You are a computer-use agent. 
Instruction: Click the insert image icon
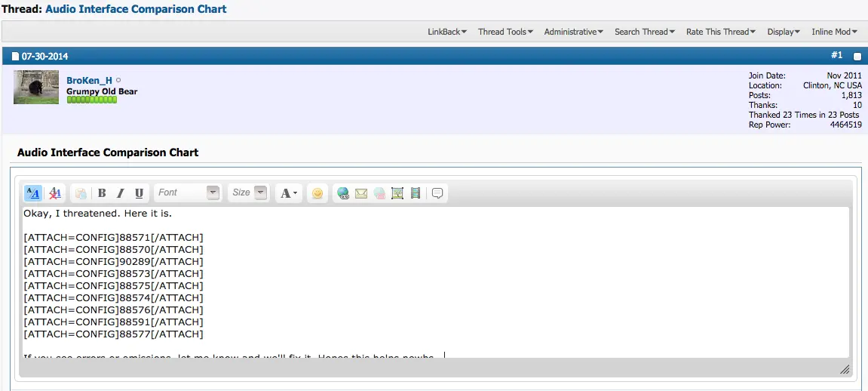click(397, 193)
